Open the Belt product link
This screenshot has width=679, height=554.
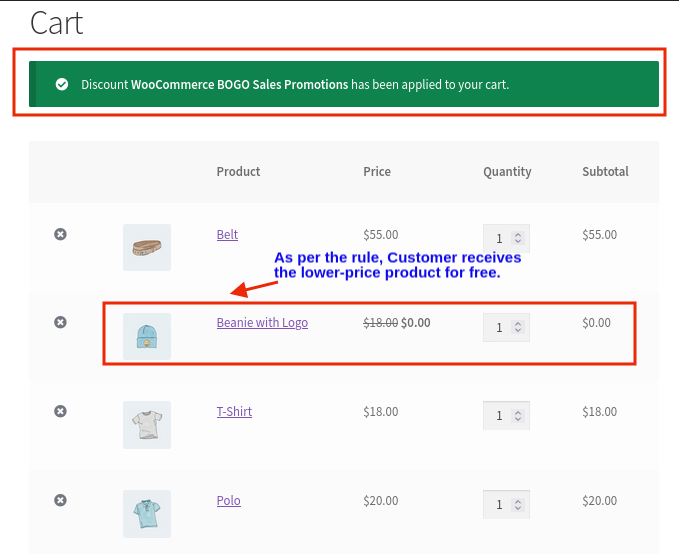pos(227,235)
